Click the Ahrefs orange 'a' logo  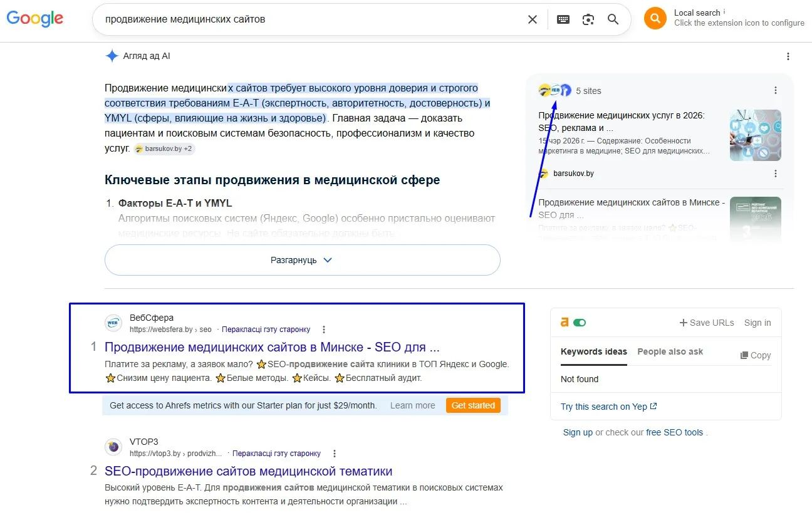[x=565, y=322]
